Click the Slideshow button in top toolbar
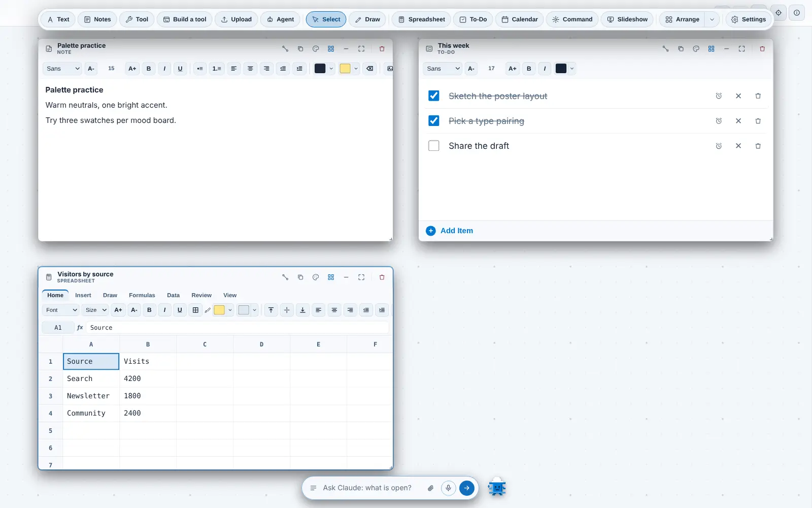 pyautogui.click(x=627, y=19)
